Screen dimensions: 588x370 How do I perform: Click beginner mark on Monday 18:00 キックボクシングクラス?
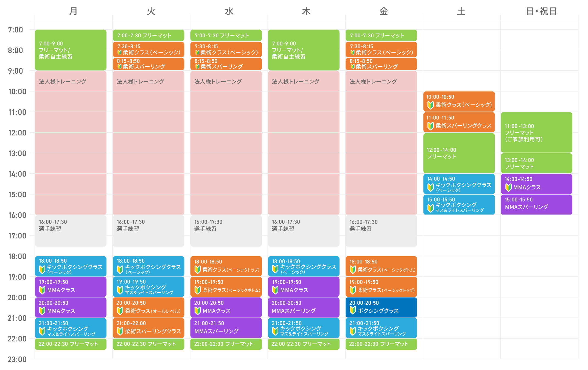point(42,269)
